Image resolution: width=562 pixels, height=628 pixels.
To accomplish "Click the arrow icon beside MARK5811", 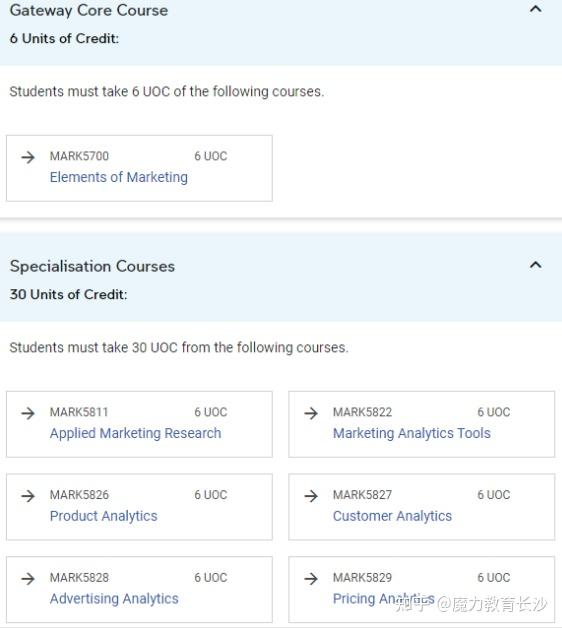I will [x=28, y=413].
